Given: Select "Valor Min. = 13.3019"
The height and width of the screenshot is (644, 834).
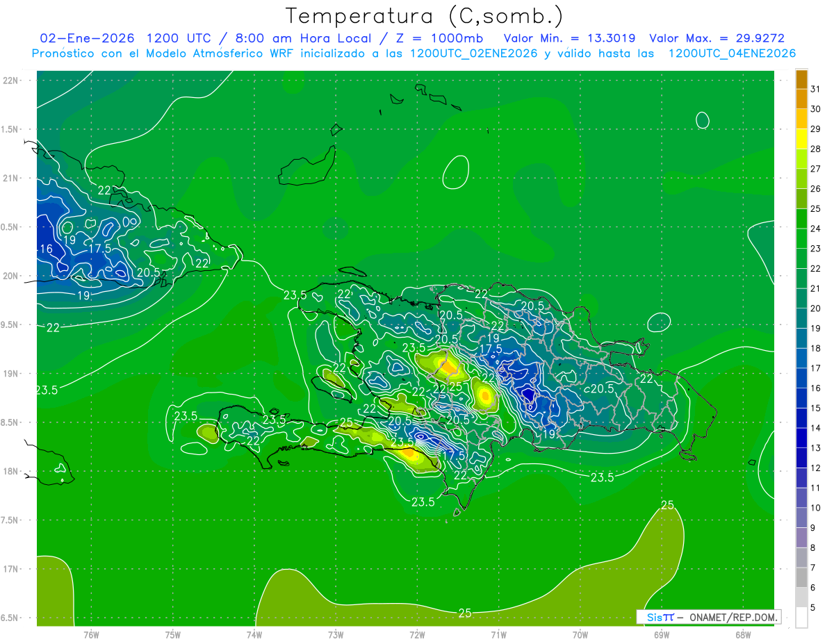Looking at the screenshot, I should point(569,38).
